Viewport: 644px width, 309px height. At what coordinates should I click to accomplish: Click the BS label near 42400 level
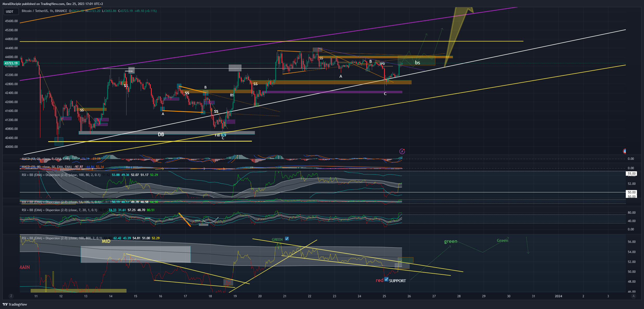(232, 95)
